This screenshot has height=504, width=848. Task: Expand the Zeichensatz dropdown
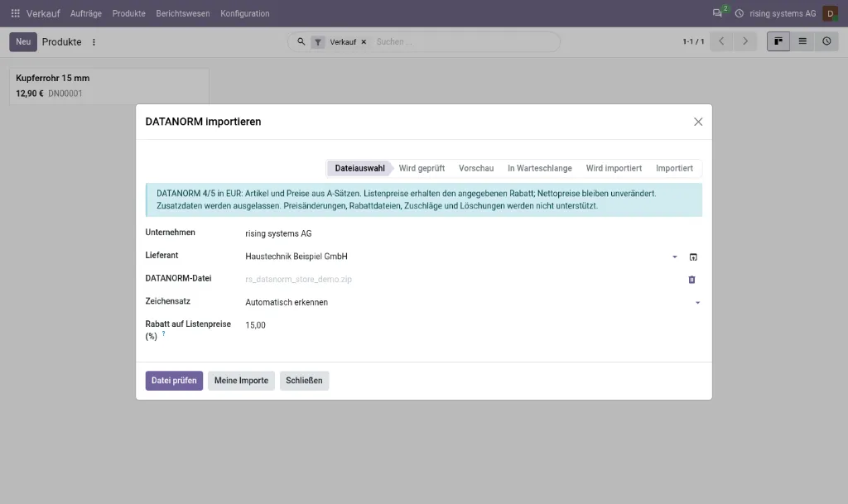tap(697, 303)
